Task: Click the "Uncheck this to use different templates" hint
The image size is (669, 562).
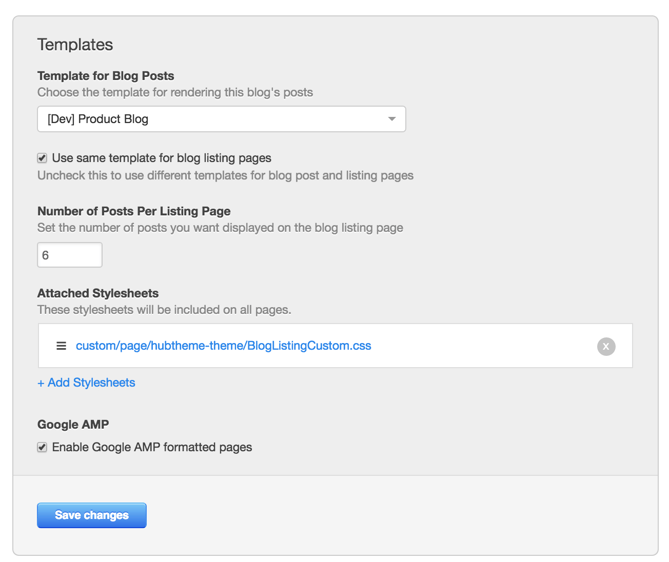Action: coord(225,175)
